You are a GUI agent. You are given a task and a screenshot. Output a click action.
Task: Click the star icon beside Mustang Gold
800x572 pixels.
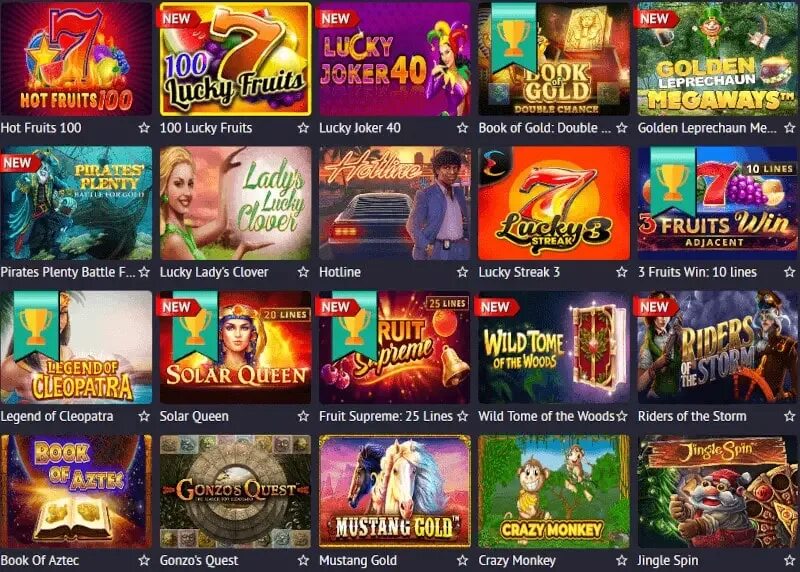click(462, 560)
